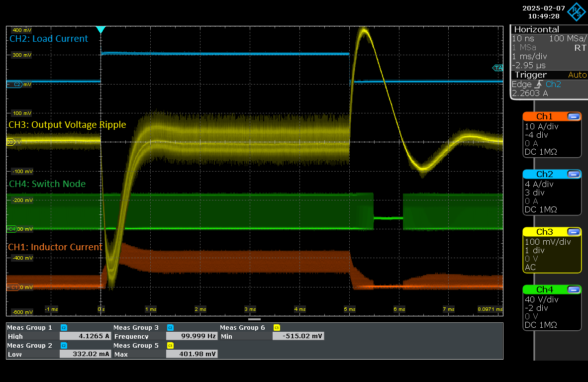
Task: Click the TA trigger level marker
Action: pyautogui.click(x=497, y=68)
